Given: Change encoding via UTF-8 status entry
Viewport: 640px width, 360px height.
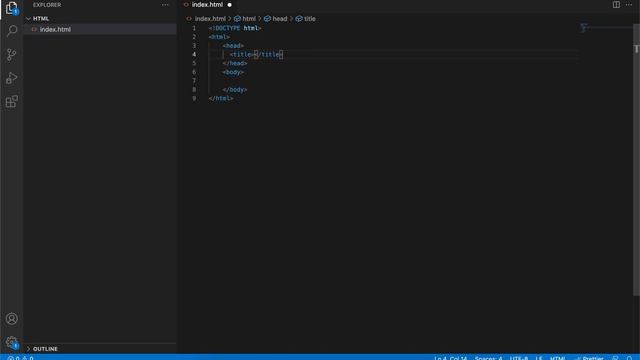Looking at the screenshot, I should point(519,358).
